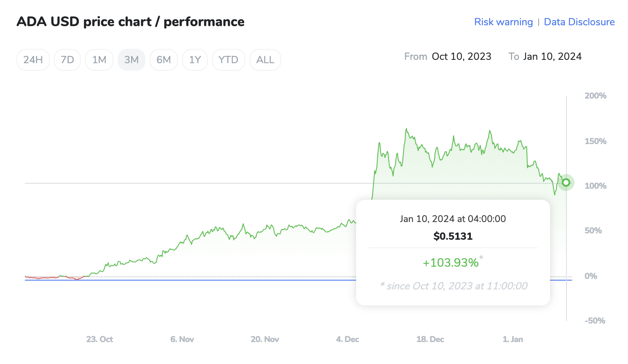This screenshot has width=628, height=364.
Task: Open the Risk warning link
Action: click(503, 22)
